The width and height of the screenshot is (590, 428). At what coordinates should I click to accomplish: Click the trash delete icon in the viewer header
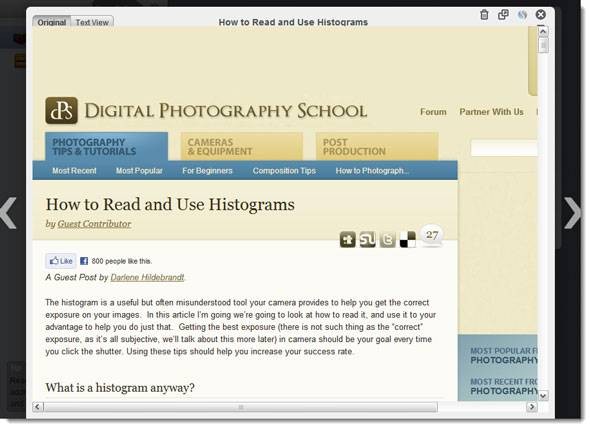485,15
